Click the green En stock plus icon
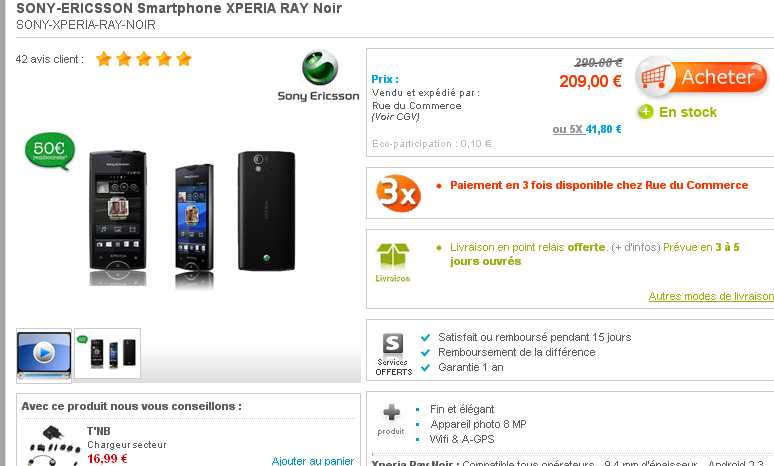Screen dimensions: 774x466 (x=645, y=112)
